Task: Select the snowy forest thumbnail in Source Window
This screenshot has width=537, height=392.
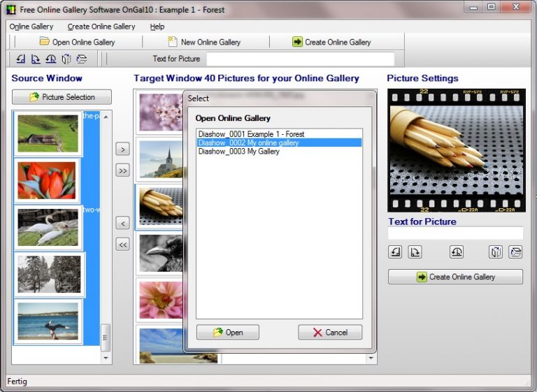Action: click(x=50, y=274)
